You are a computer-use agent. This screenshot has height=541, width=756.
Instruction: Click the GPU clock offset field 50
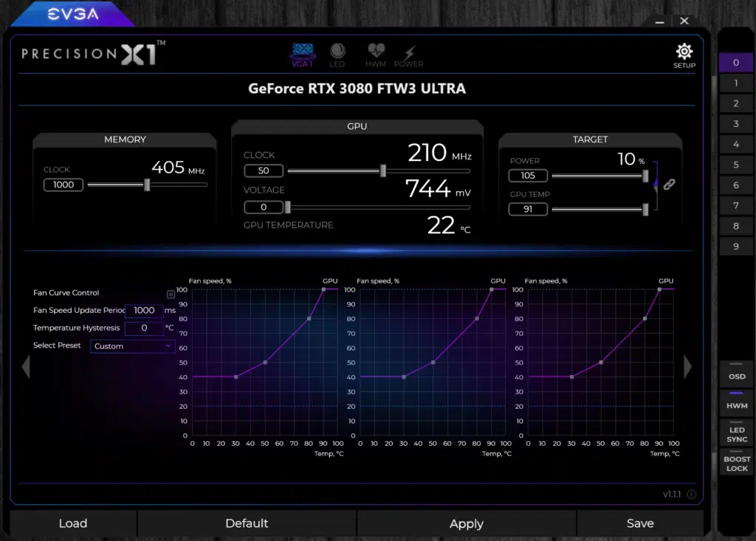coord(264,170)
